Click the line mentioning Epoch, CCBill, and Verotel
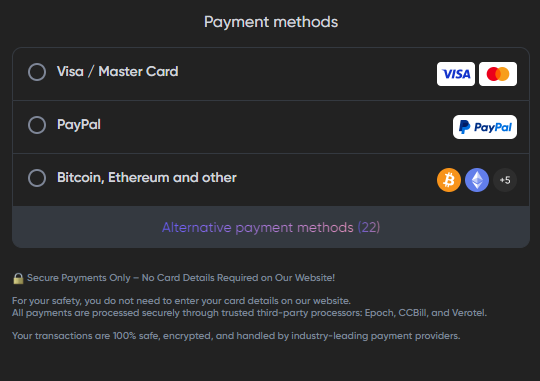This screenshot has height=381, width=540. coord(249,313)
